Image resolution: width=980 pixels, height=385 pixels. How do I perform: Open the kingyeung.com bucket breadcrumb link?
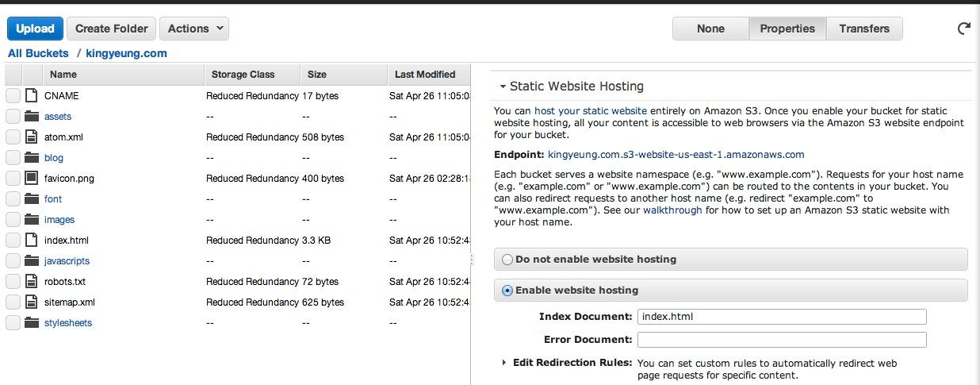[126, 53]
